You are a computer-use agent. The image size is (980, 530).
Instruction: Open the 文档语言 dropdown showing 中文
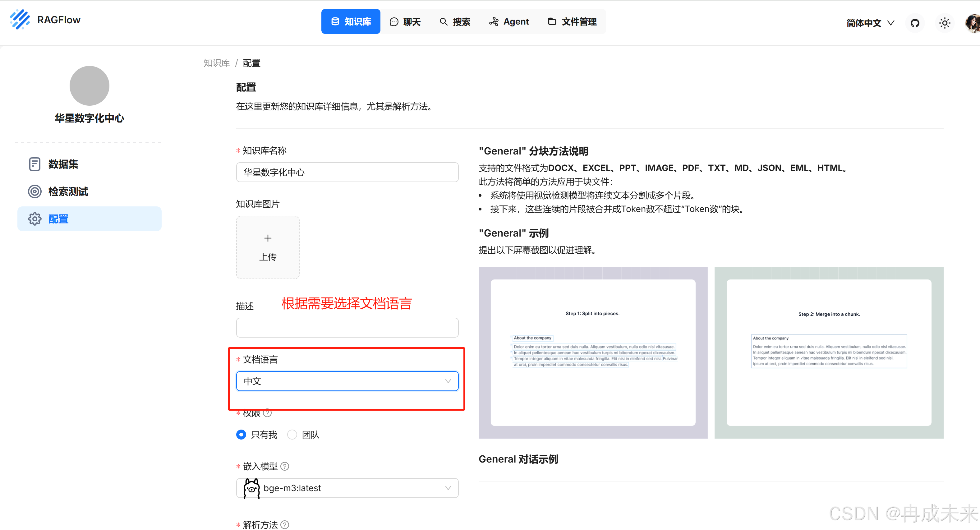click(x=347, y=381)
